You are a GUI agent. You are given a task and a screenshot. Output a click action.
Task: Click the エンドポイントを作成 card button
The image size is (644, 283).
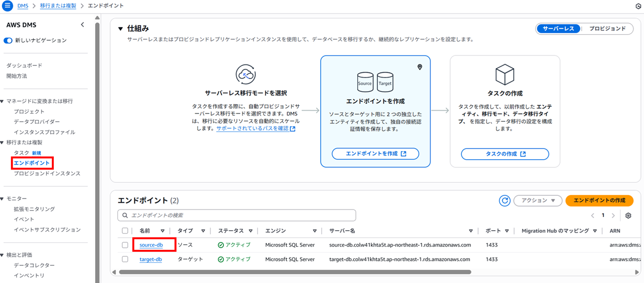click(x=375, y=154)
